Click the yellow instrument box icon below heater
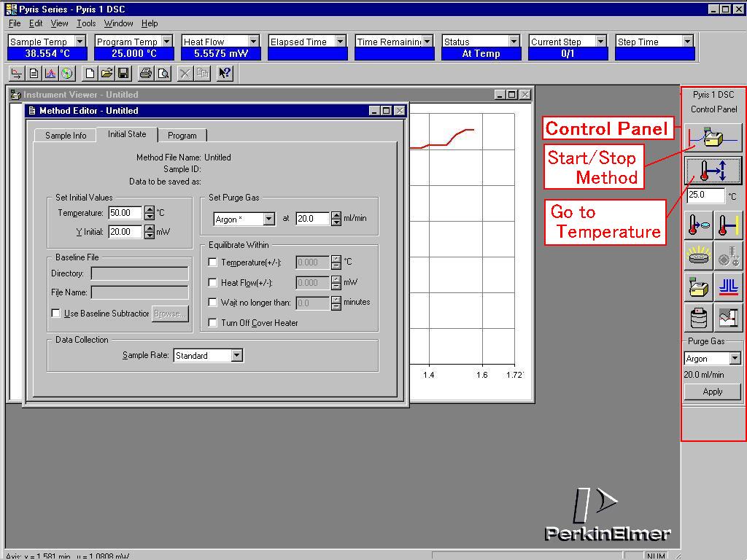This screenshot has height=560, width=747. pos(698,287)
